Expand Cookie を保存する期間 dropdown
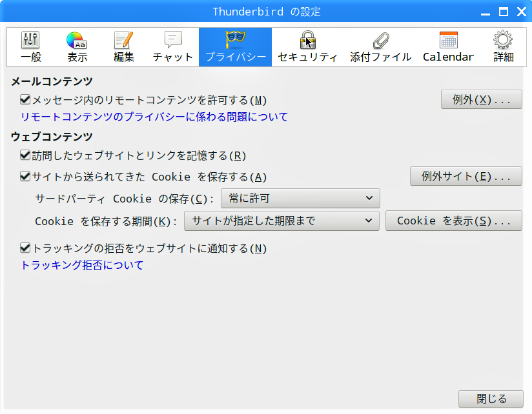Image resolution: width=532 pixels, height=414 pixels. point(281,221)
